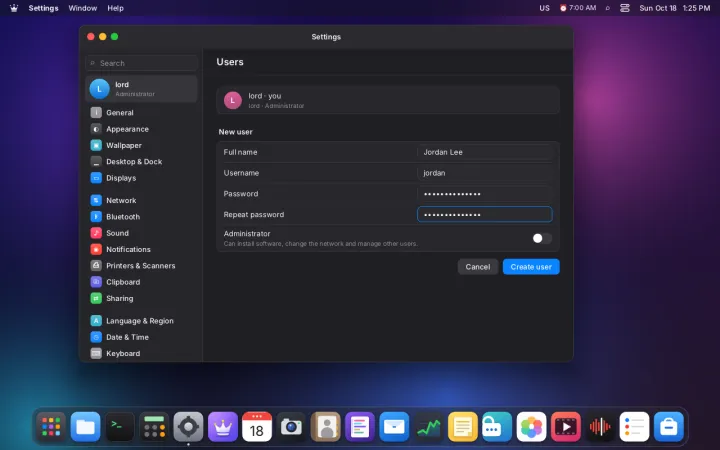Click the crown system menu icon
The image size is (720, 450).
click(14, 8)
